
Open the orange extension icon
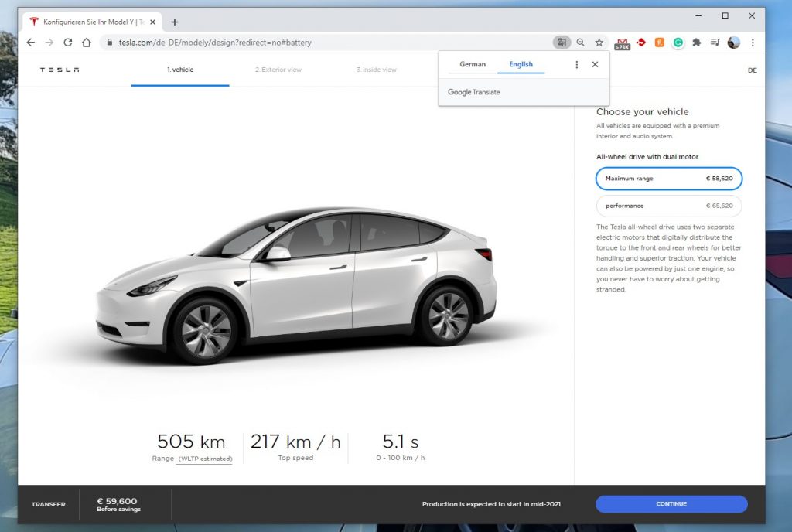pyautogui.click(x=659, y=43)
